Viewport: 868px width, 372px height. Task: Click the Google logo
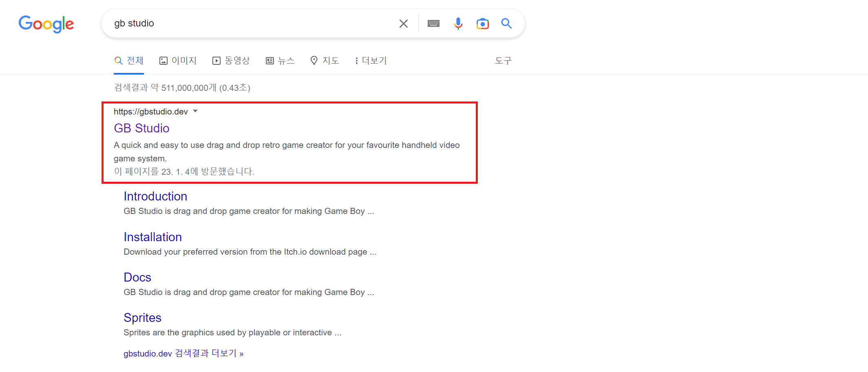[46, 24]
